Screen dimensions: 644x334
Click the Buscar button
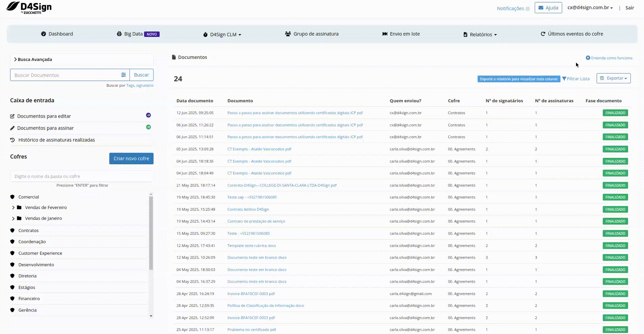[x=141, y=75]
